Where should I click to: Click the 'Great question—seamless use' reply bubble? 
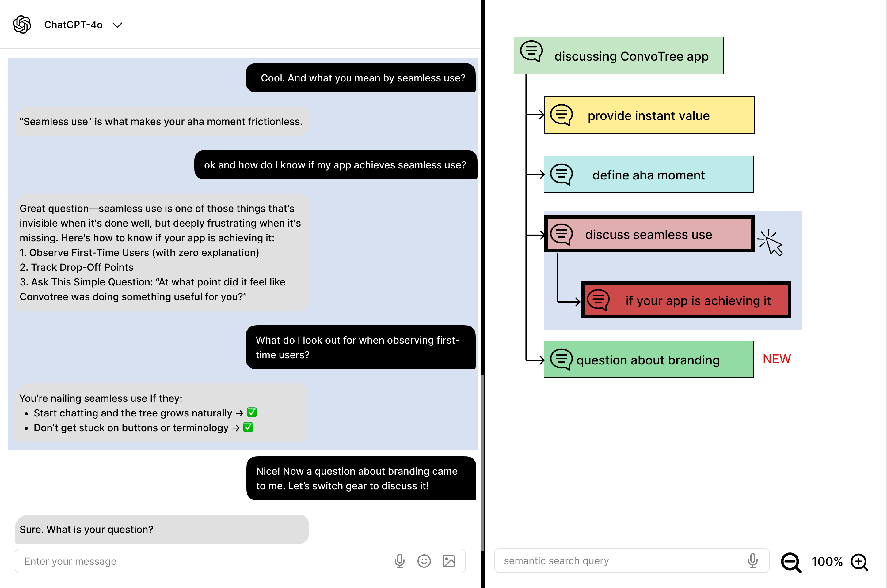[162, 252]
